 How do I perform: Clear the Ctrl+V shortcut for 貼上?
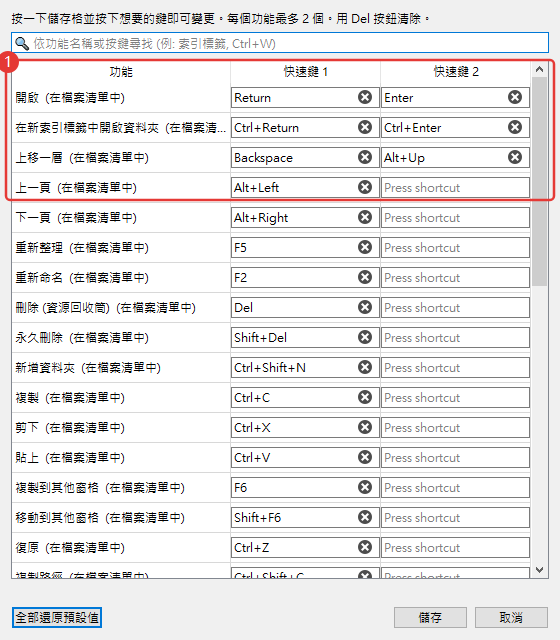coord(365,457)
